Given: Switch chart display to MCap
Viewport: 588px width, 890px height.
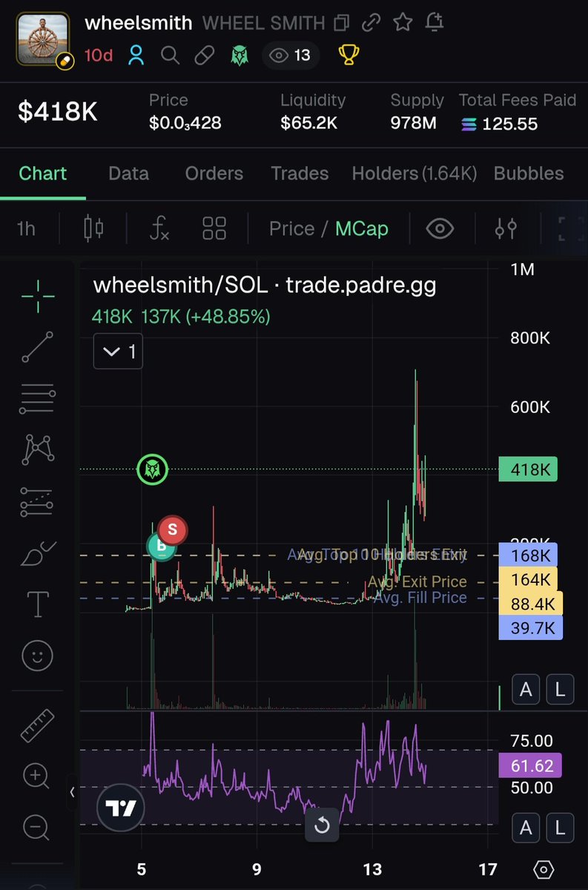Looking at the screenshot, I should point(362,228).
